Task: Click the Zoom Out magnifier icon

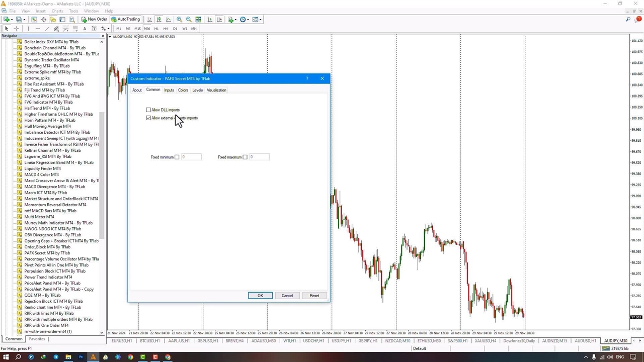Action: (x=189, y=20)
